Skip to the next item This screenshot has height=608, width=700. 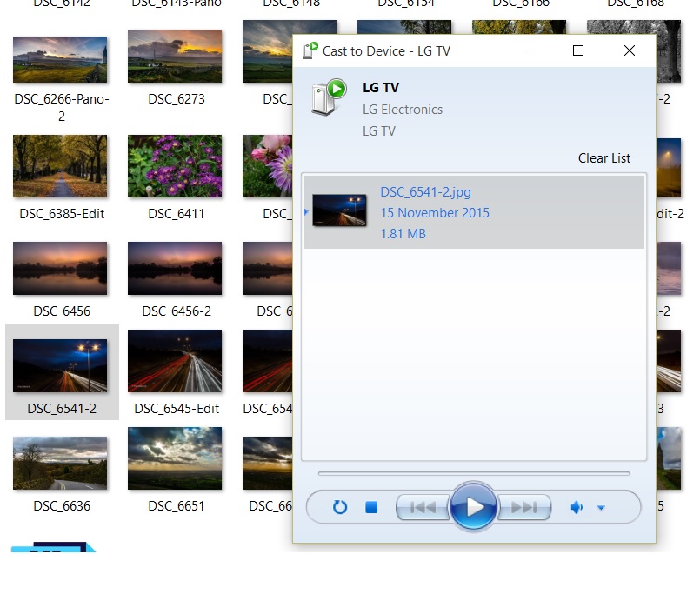coord(524,507)
